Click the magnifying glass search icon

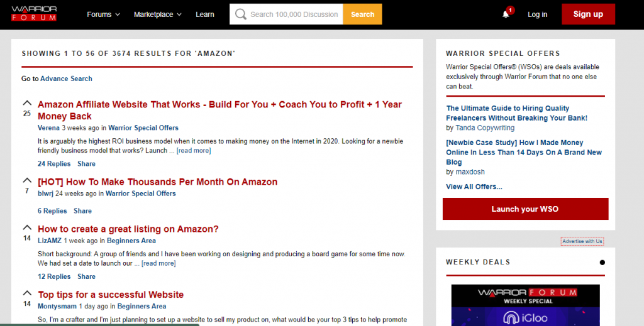point(241,14)
